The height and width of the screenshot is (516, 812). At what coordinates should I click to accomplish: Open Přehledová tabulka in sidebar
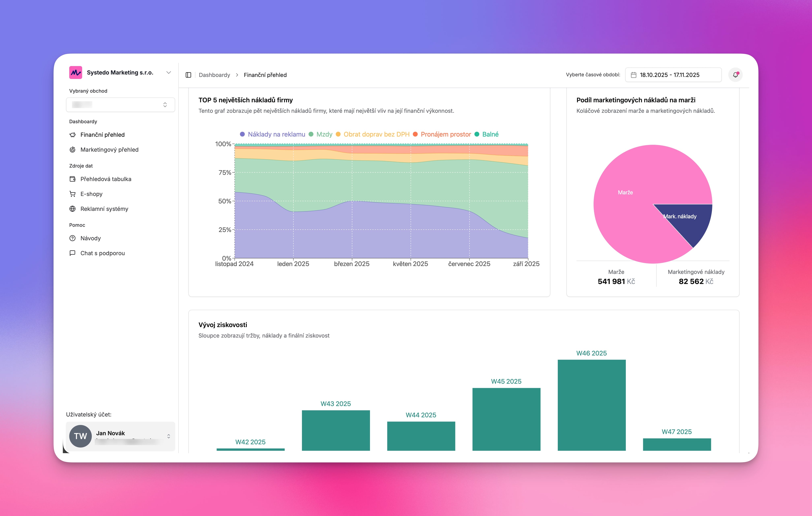point(105,179)
